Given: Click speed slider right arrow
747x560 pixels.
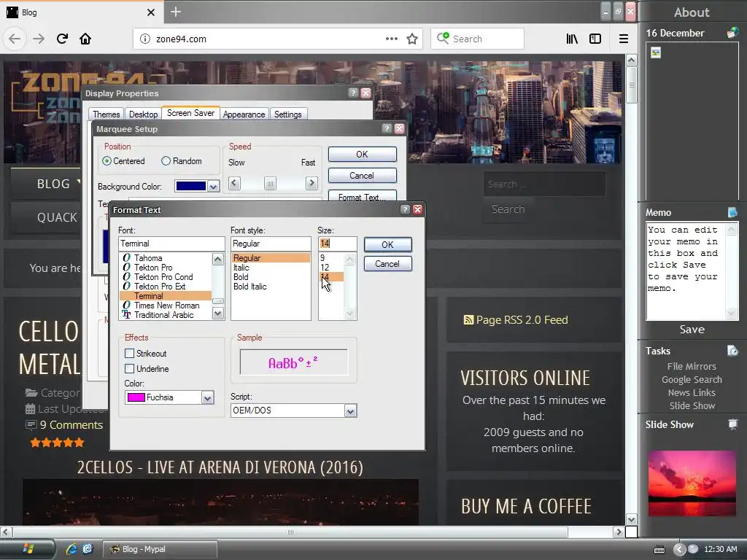Looking at the screenshot, I should tap(311, 183).
